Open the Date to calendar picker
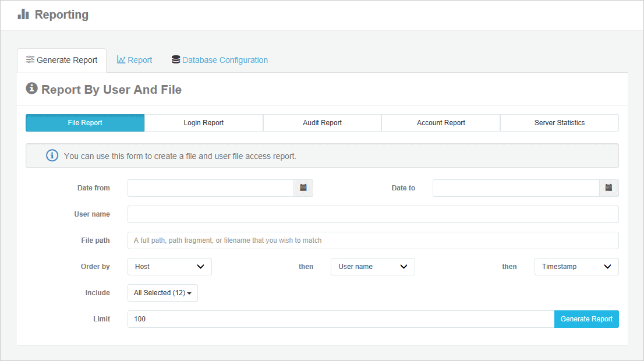This screenshot has width=644, height=361. [608, 187]
